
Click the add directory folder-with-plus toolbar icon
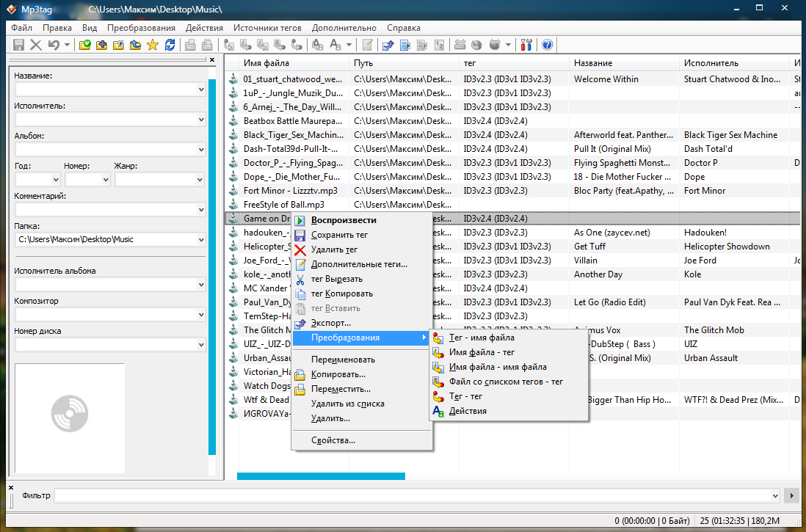click(102, 45)
